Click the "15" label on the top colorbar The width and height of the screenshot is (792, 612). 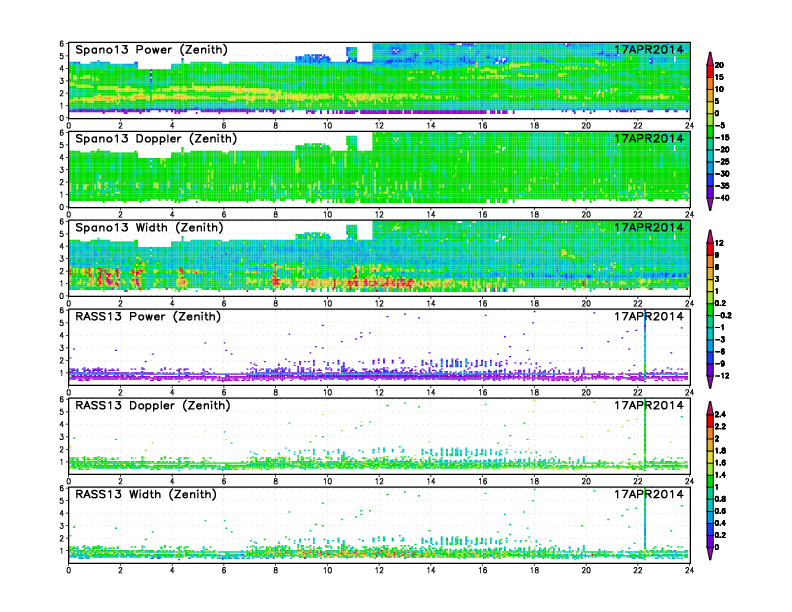click(719, 77)
